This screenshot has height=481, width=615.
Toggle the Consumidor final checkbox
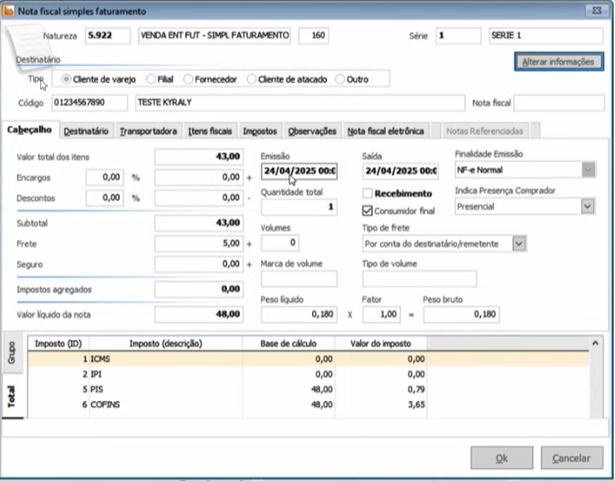pos(368,211)
